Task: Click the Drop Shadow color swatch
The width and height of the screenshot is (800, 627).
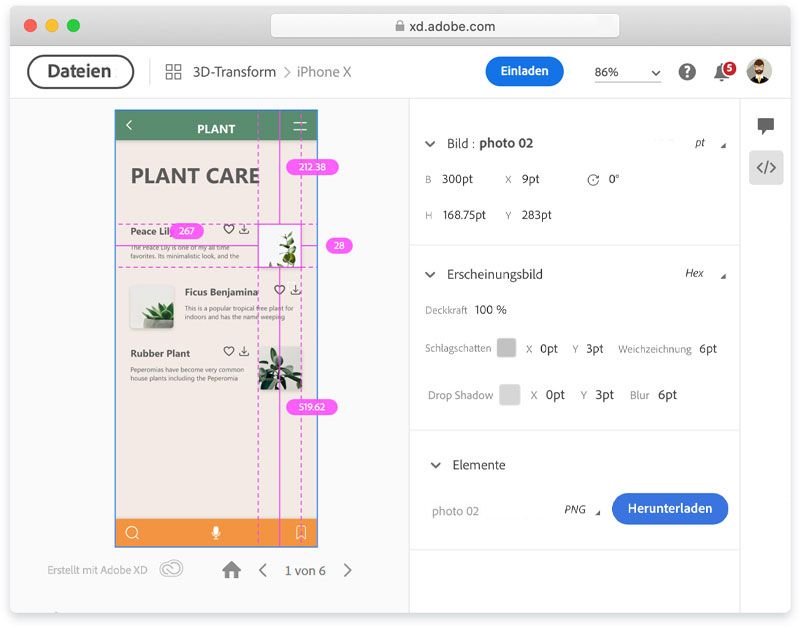Action: click(x=510, y=395)
